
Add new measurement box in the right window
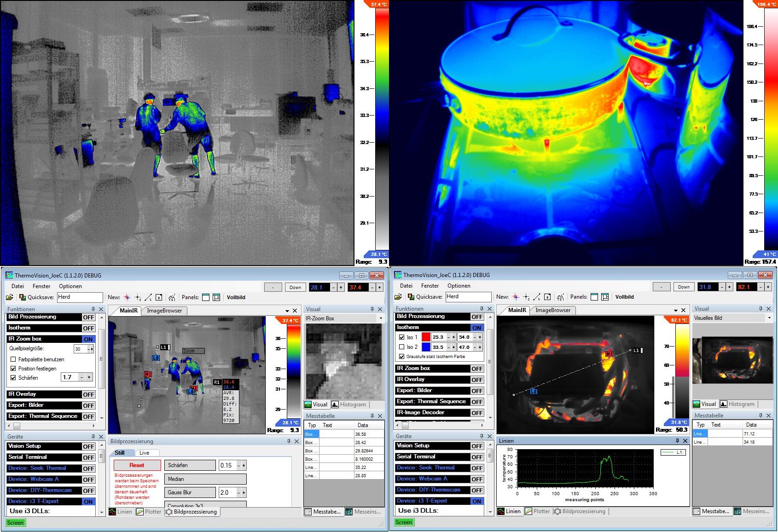tap(547, 297)
